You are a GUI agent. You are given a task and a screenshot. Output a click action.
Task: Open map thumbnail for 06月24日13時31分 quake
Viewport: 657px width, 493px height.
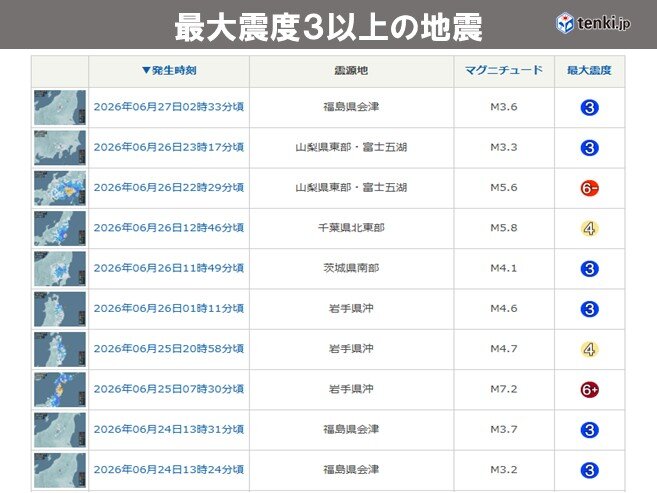(60, 430)
